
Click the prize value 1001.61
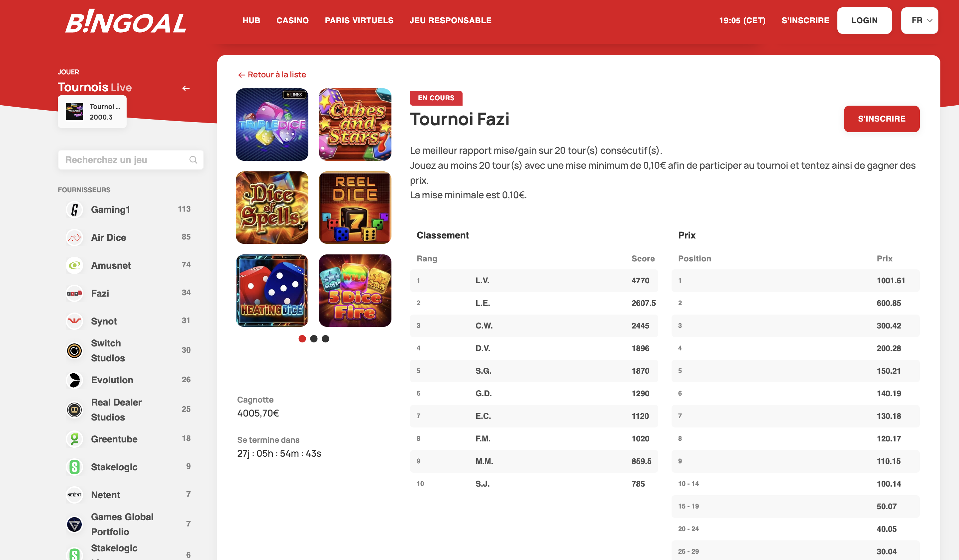(891, 280)
